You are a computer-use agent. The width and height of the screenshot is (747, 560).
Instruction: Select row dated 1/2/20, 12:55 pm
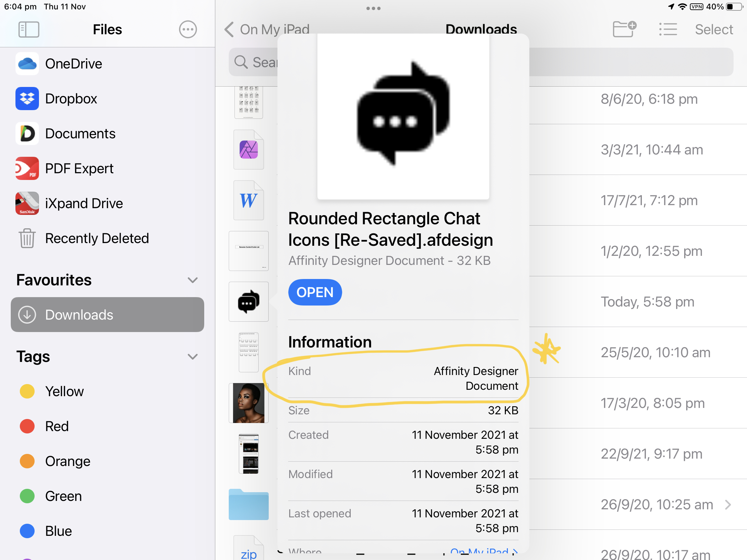(x=651, y=251)
